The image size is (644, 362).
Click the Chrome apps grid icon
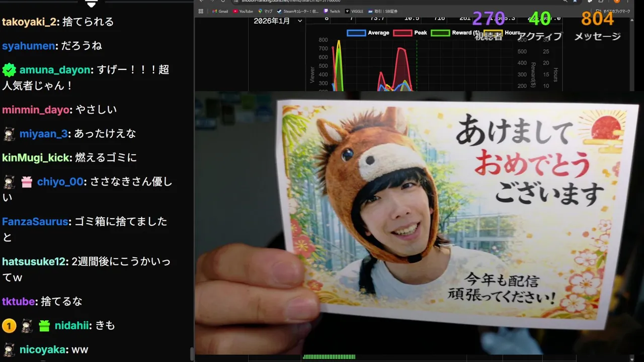(x=201, y=11)
